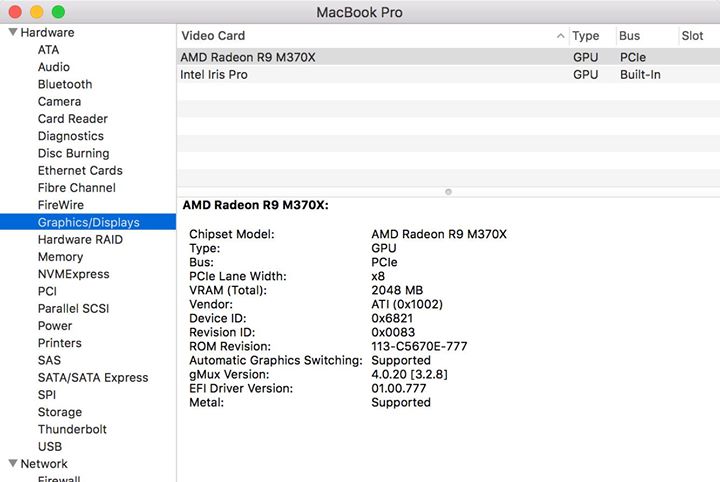Screen dimensions: 720x482
Task: Open Fibre Channel entry
Action: click(77, 188)
